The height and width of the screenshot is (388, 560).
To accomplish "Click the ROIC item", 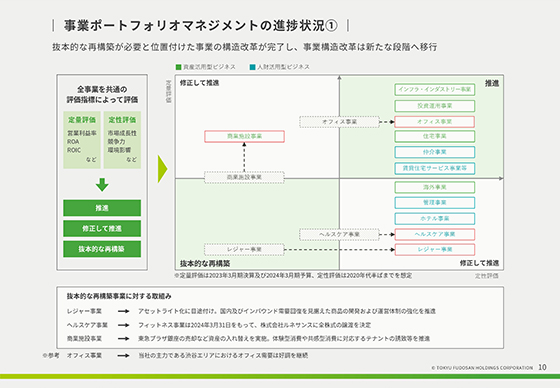I will 74,150.
